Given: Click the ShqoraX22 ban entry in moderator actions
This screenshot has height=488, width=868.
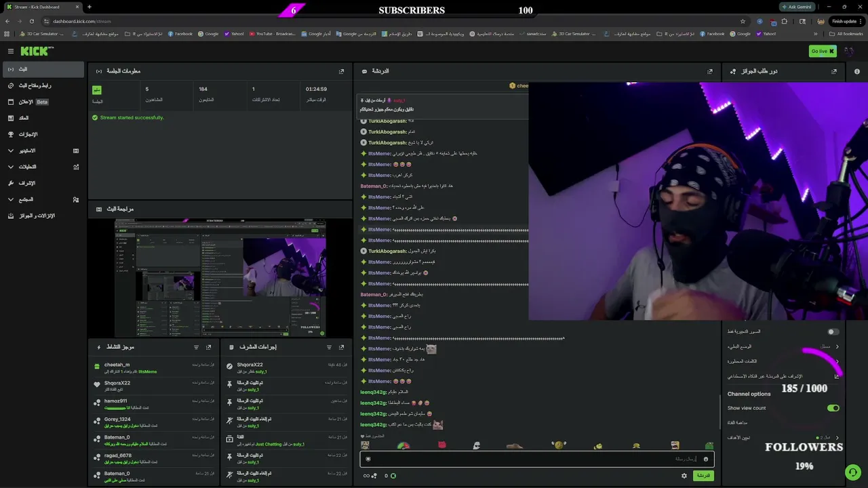Looking at the screenshot, I should (x=287, y=367).
